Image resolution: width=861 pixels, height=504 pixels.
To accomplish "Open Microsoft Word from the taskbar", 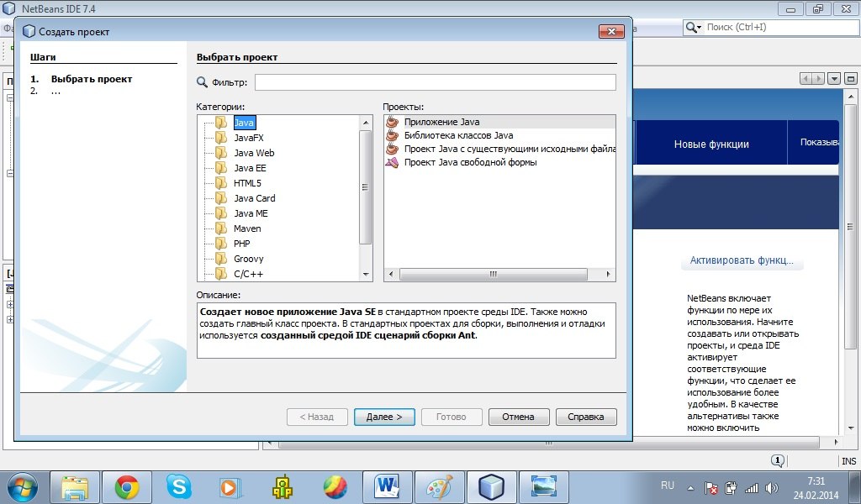I will coord(387,487).
